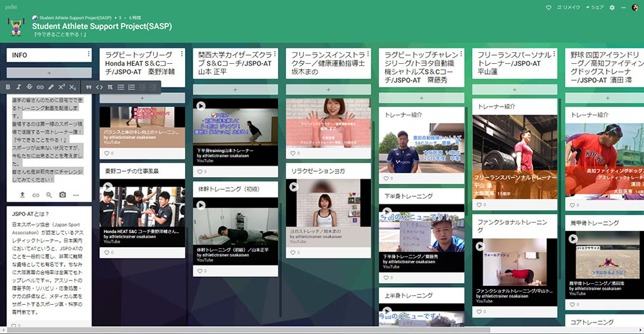Like the 体幹トレーニング（初級） post

pyautogui.click(x=201, y=271)
